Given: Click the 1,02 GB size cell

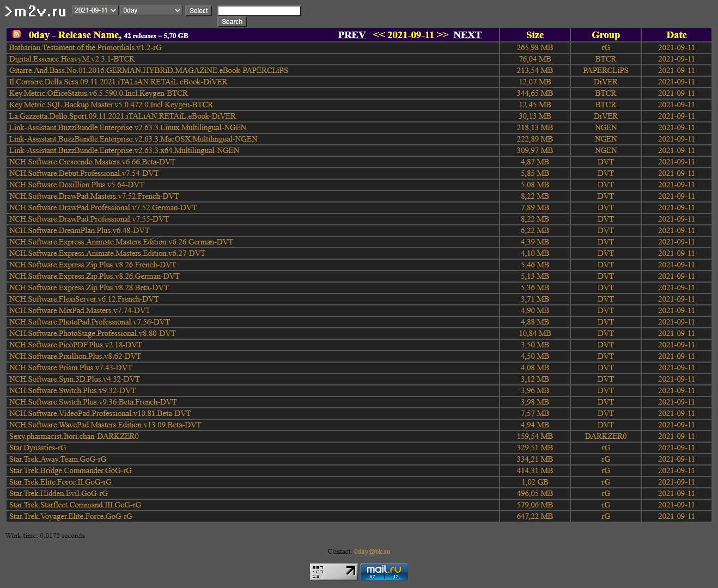Looking at the screenshot, I should click(x=535, y=482).
